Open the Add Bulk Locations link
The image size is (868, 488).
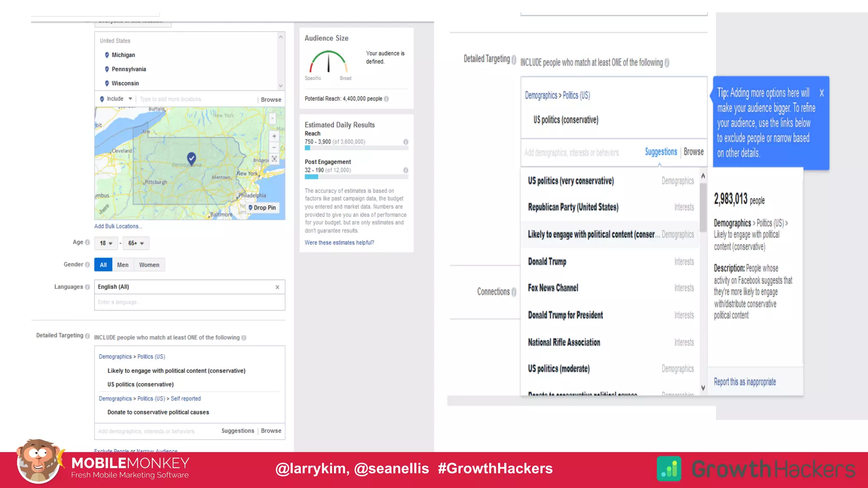click(118, 226)
